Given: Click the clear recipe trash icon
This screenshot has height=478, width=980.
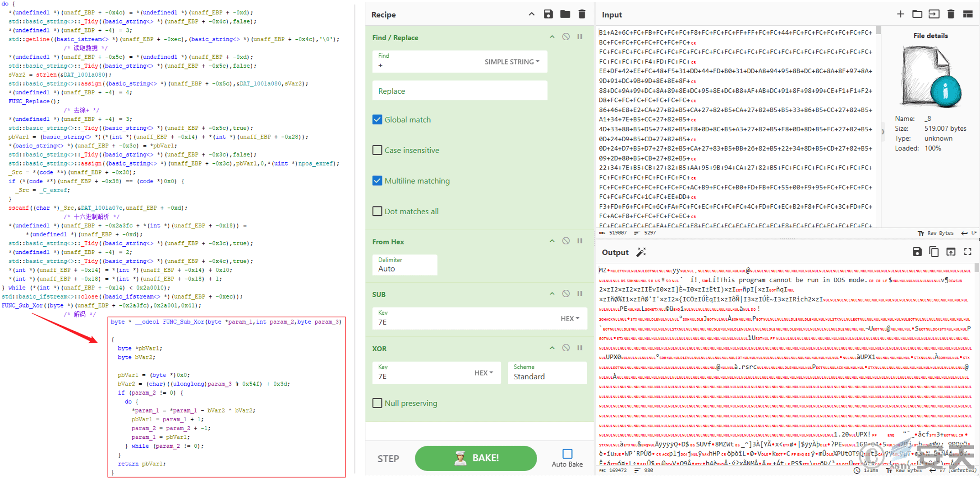Looking at the screenshot, I should pos(582,14).
